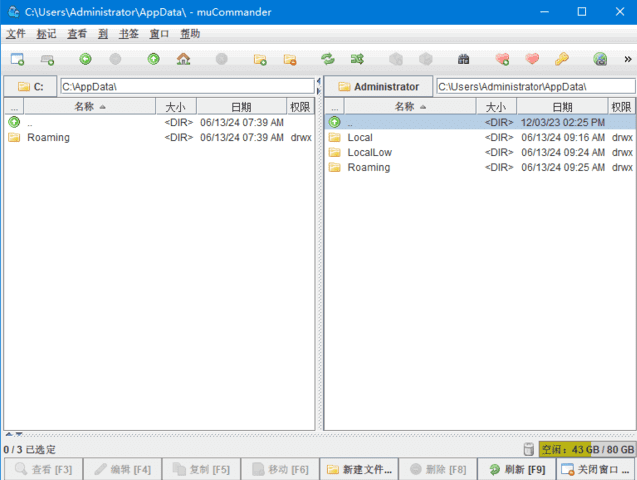Select LocalLow folder in right panel
Viewport: 637px width, 480px height.
pos(480,152)
